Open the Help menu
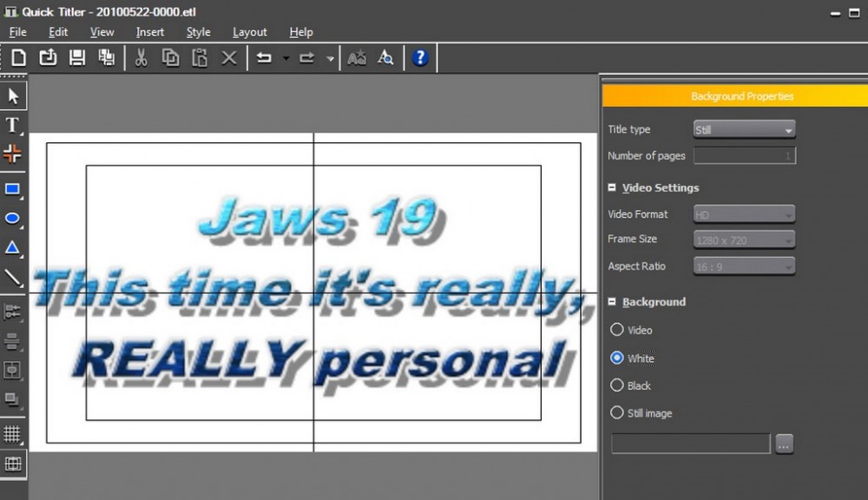The height and width of the screenshot is (500, 868). click(301, 32)
